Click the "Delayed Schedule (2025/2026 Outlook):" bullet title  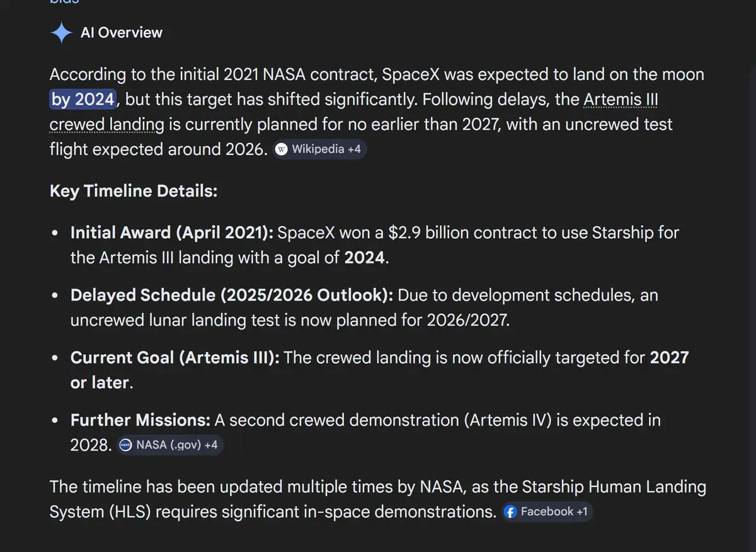(232, 295)
